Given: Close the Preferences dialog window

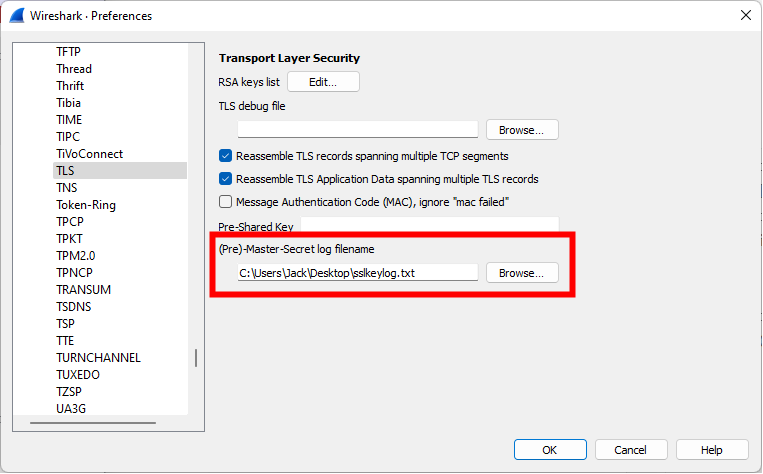Looking at the screenshot, I should coord(745,15).
